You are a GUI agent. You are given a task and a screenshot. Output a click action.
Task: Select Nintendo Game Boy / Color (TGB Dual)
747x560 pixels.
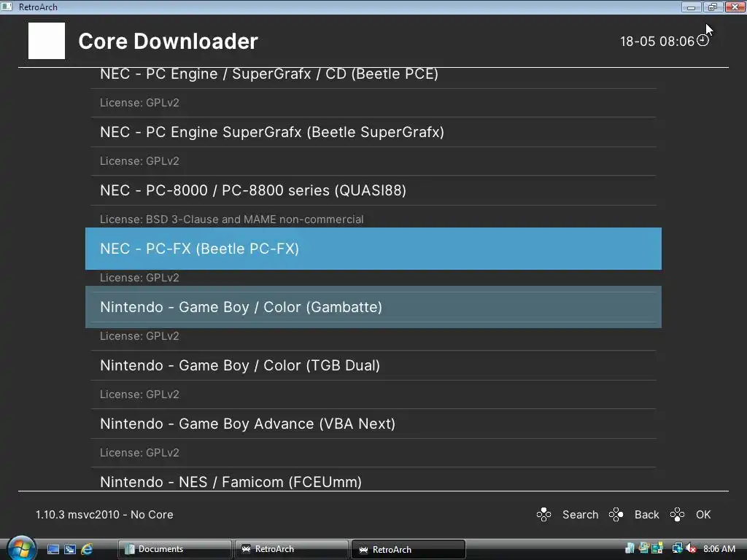tap(373, 365)
